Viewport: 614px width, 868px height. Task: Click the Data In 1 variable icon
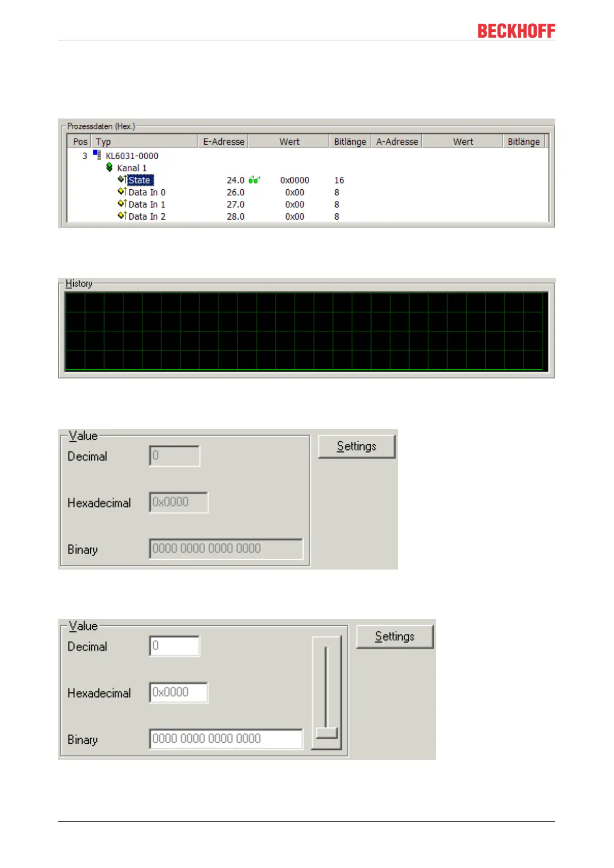122,204
